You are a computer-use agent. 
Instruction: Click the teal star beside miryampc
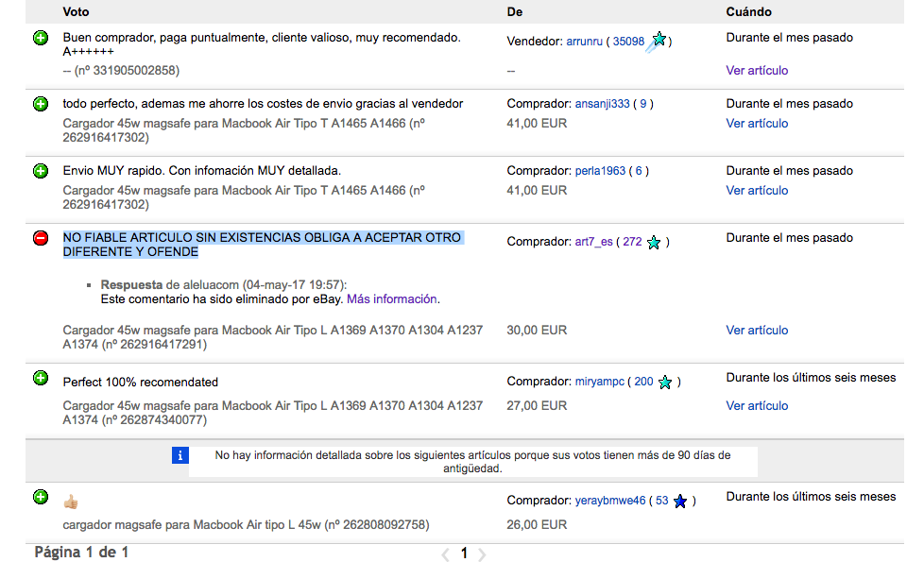pos(665,383)
